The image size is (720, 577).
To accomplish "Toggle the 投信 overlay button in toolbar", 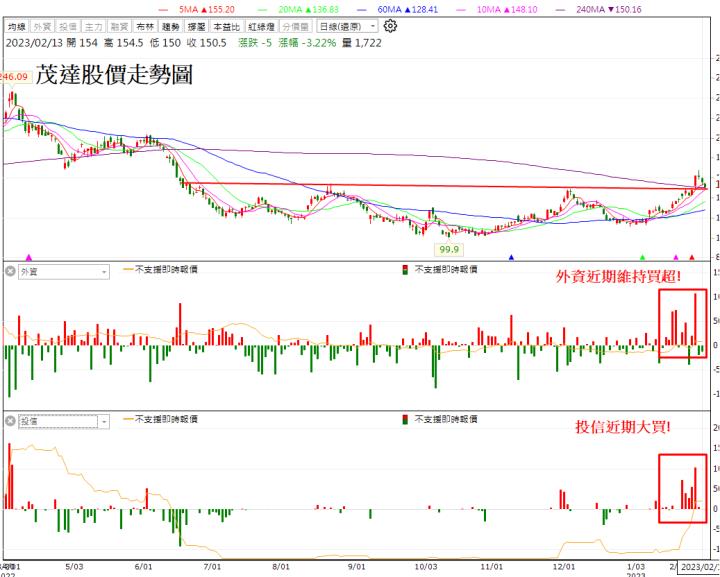I will pos(68,27).
